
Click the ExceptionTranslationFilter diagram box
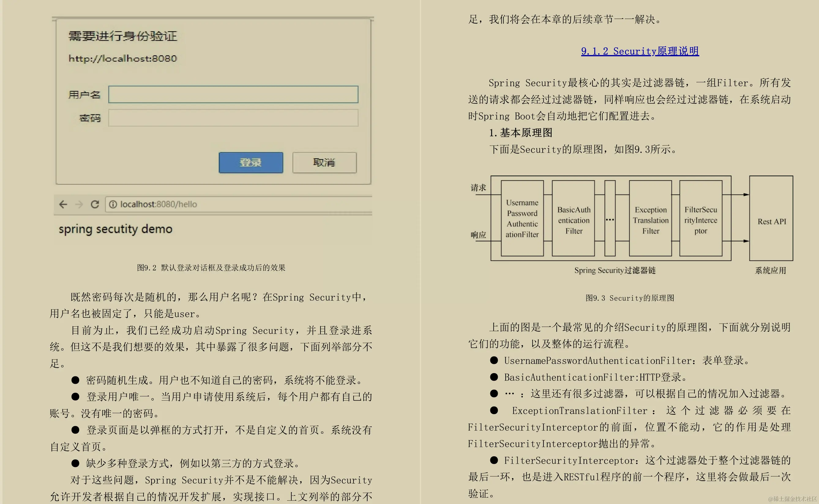click(x=651, y=218)
